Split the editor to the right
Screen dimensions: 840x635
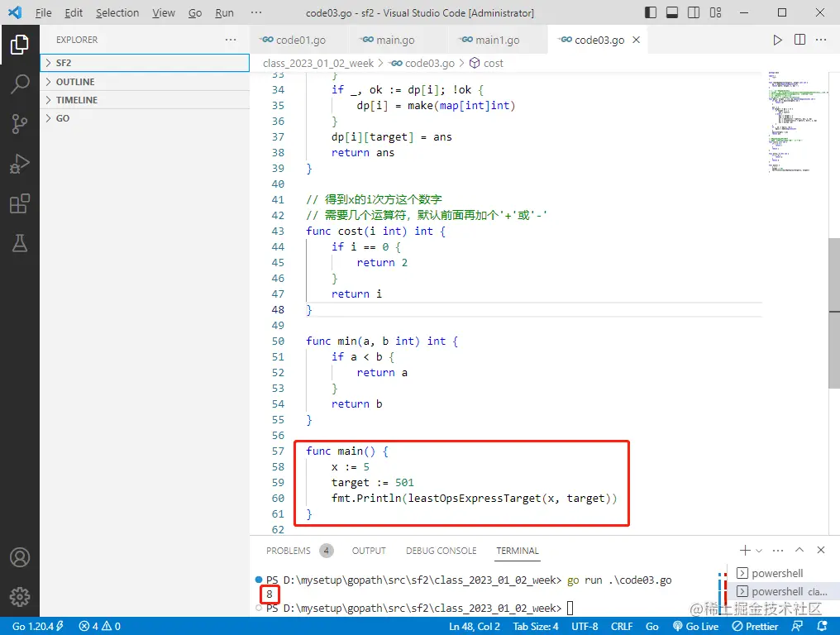799,40
